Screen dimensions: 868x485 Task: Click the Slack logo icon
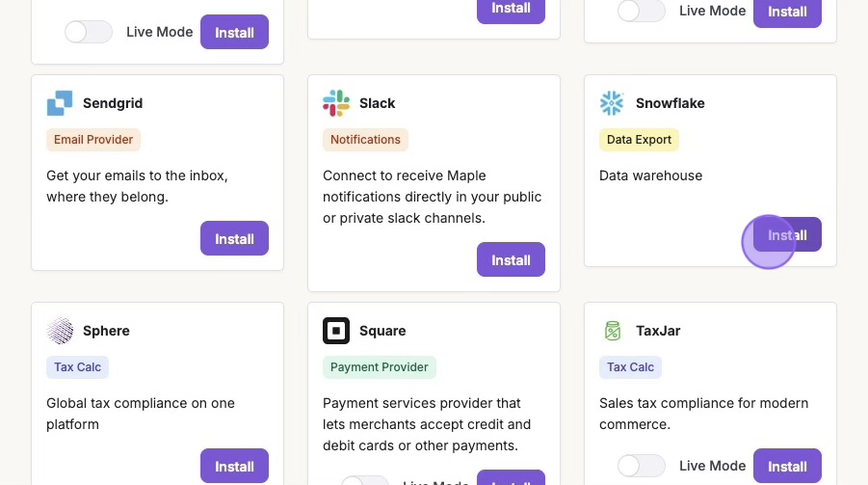click(336, 103)
